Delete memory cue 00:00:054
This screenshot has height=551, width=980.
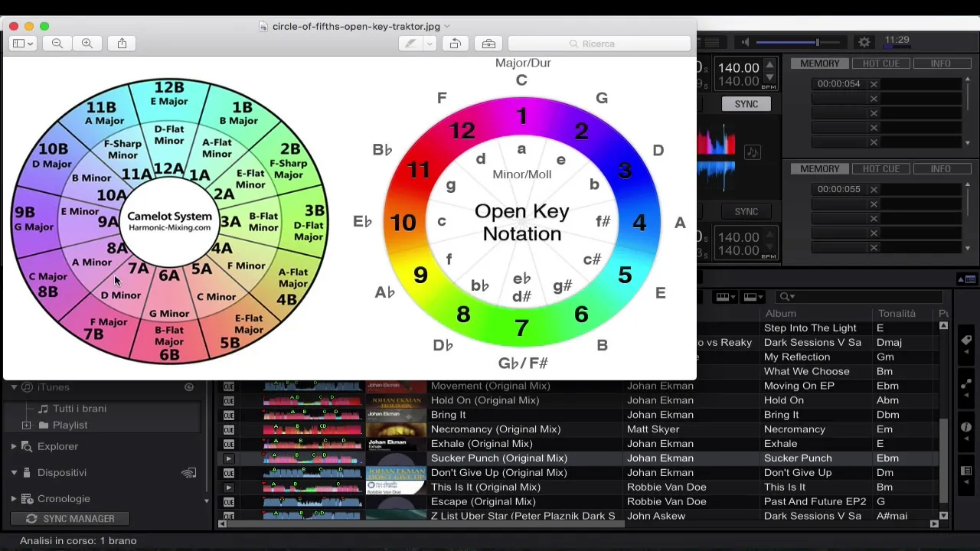pyautogui.click(x=874, y=84)
